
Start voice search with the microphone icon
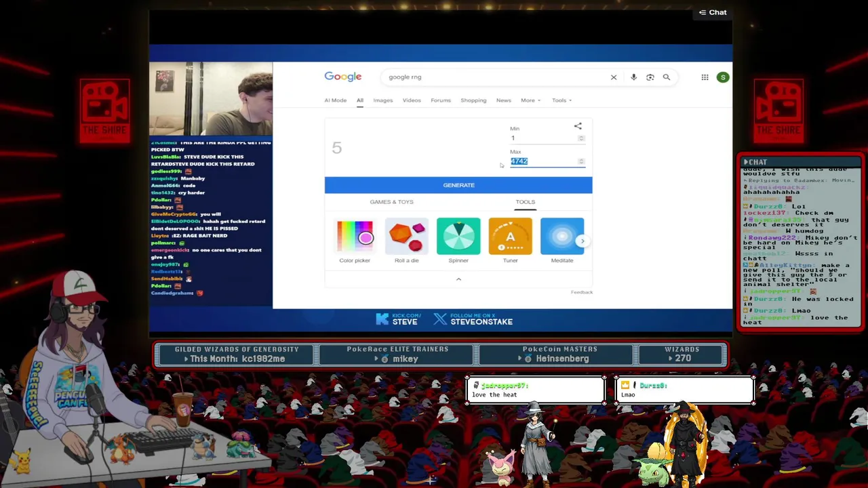(x=633, y=77)
